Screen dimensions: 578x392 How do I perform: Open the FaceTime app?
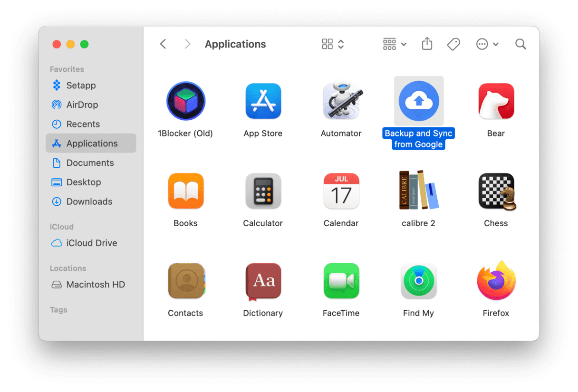(341, 280)
